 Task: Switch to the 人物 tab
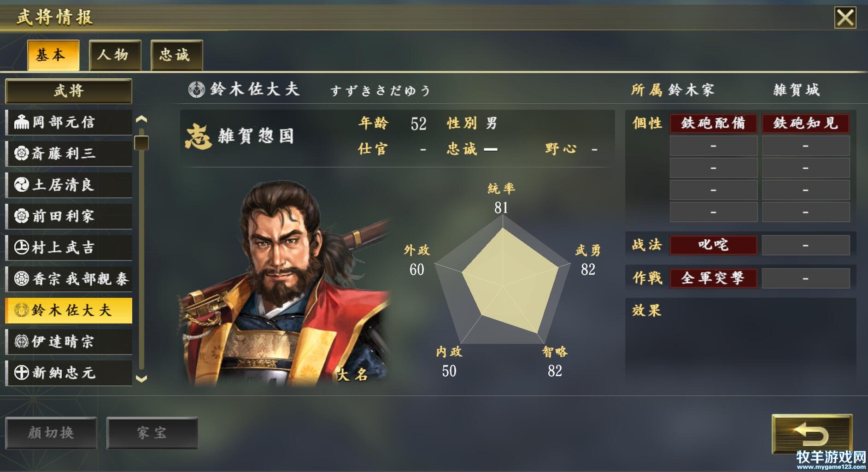(x=115, y=55)
